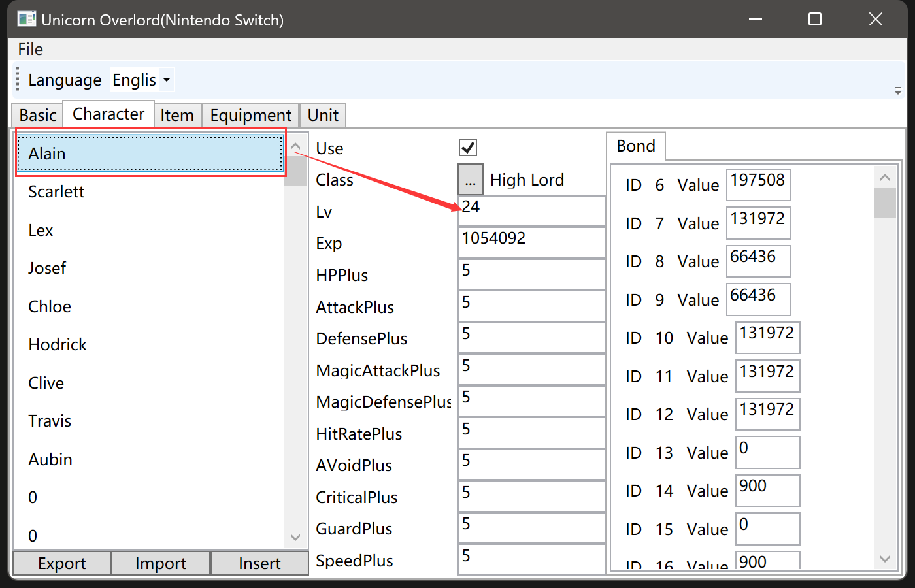Click the Bond ID 12 value field
The image size is (915, 588).
pyautogui.click(x=768, y=414)
